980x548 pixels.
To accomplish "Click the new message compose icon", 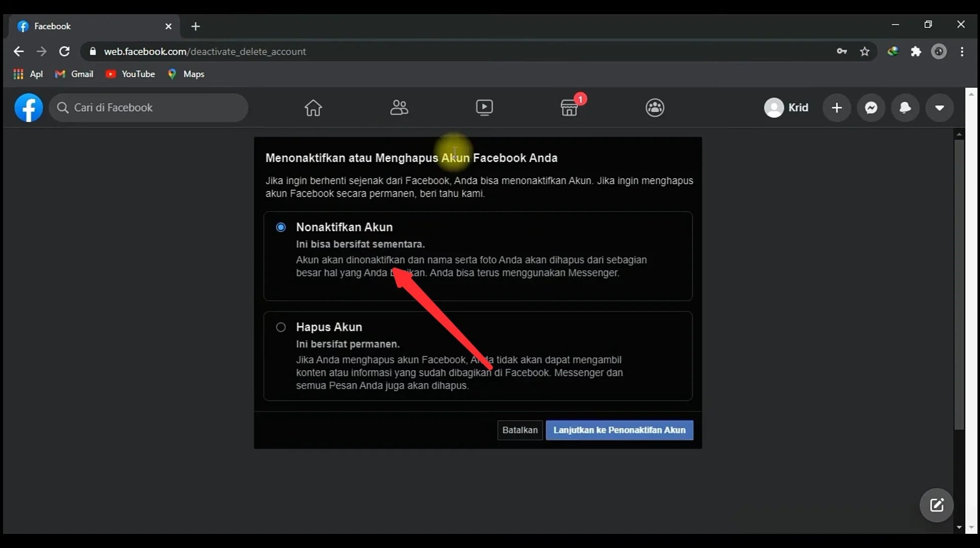I will point(936,505).
